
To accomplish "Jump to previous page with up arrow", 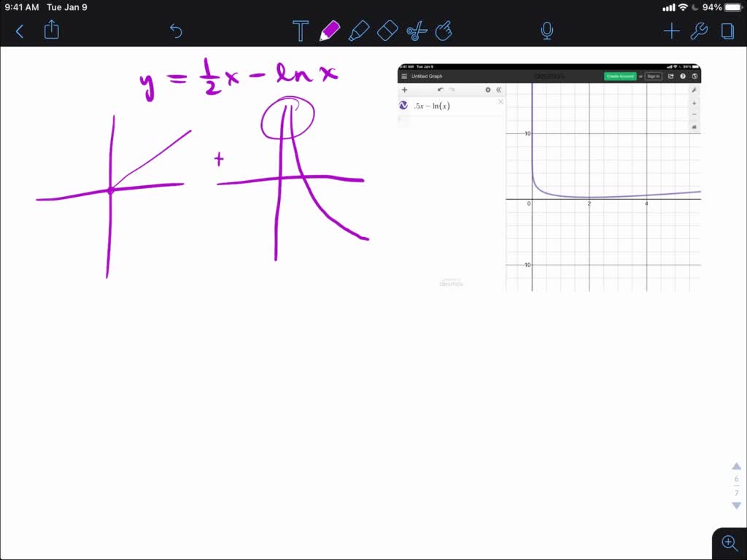I will pos(736,467).
